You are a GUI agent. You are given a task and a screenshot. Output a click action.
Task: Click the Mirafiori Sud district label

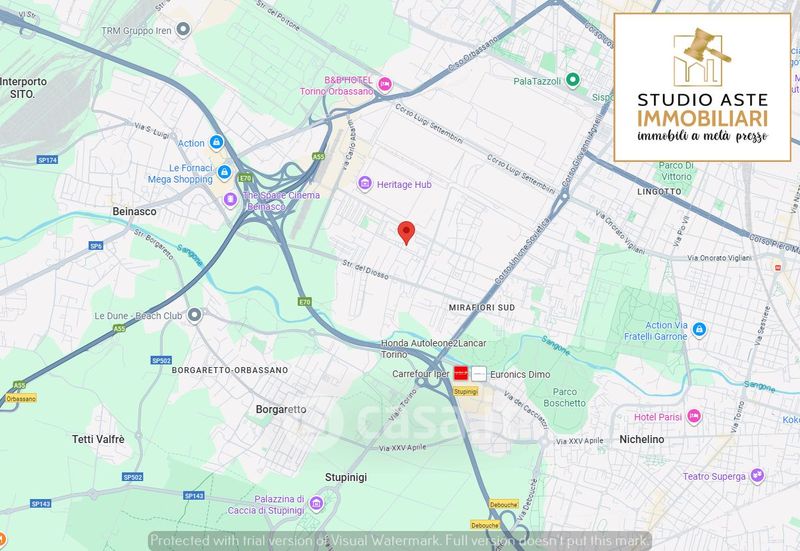pyautogui.click(x=482, y=308)
